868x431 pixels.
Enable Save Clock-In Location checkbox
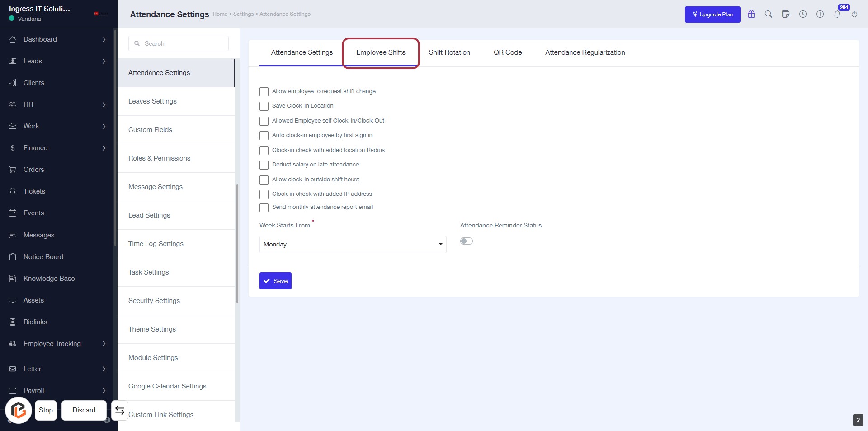tap(264, 106)
